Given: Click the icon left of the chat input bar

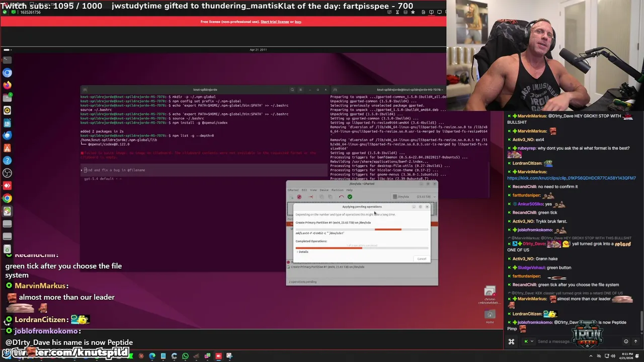Looking at the screenshot, I should pyautogui.click(x=511, y=341).
